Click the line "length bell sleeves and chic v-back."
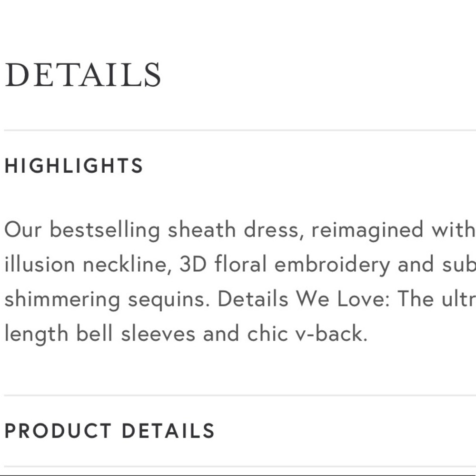This screenshot has width=476, height=476. [186, 334]
